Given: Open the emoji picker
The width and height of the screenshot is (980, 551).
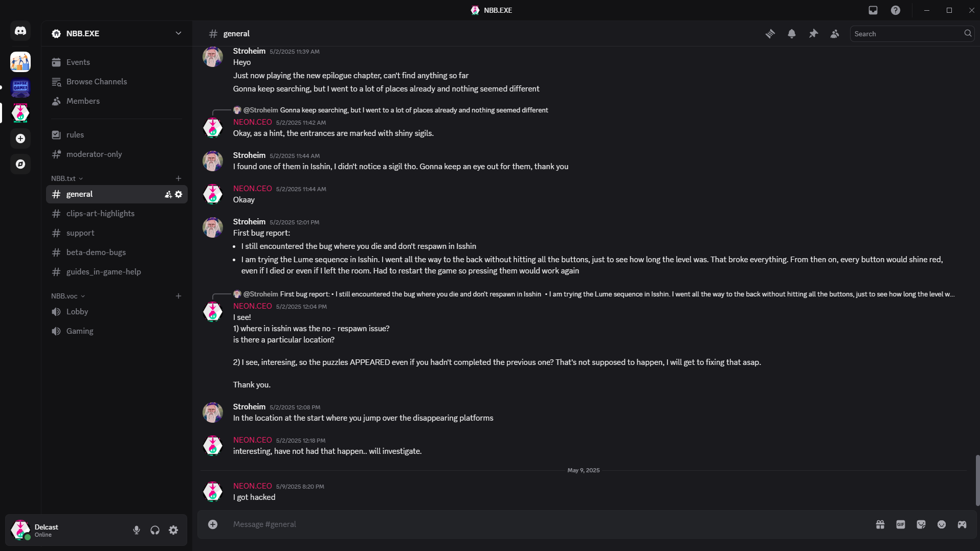Looking at the screenshot, I should tap(941, 524).
